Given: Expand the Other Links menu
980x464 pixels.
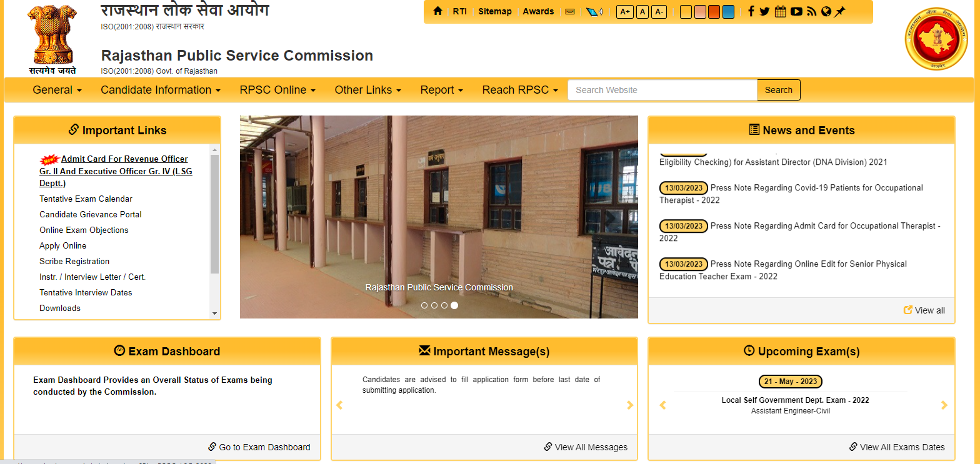Looking at the screenshot, I should (x=367, y=90).
